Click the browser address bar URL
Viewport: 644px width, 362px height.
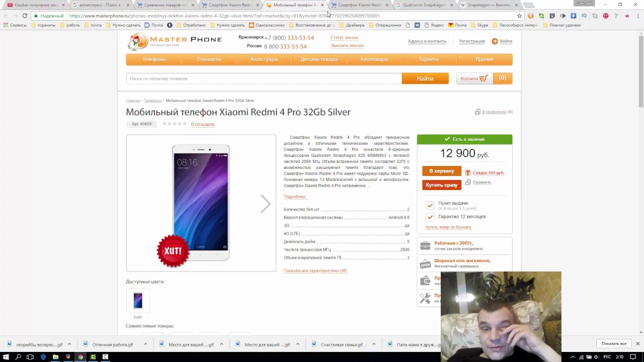[224, 16]
